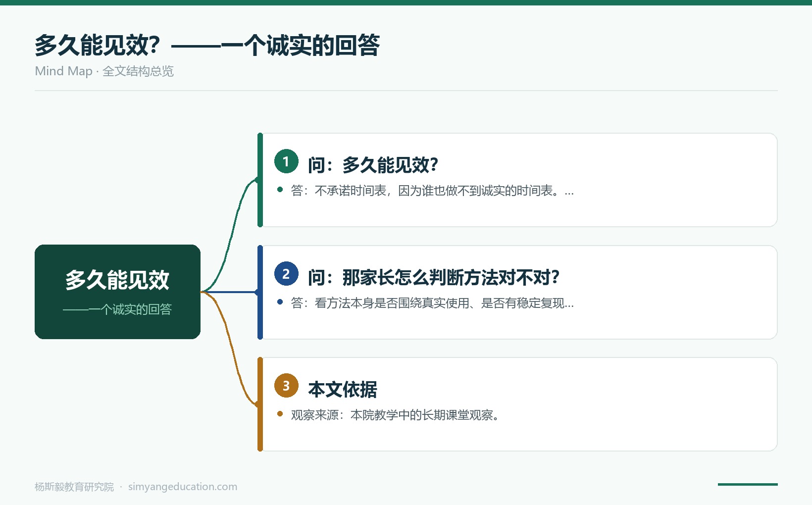
Task: Click the green number 1 badge
Action: 286,161
